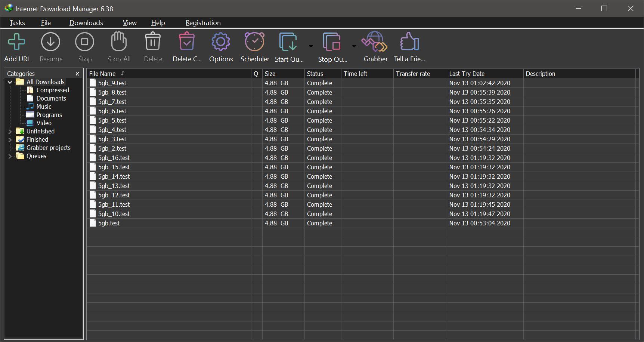This screenshot has height=342, width=644.
Task: Click the Stop Queue icon
Action: point(332,41)
